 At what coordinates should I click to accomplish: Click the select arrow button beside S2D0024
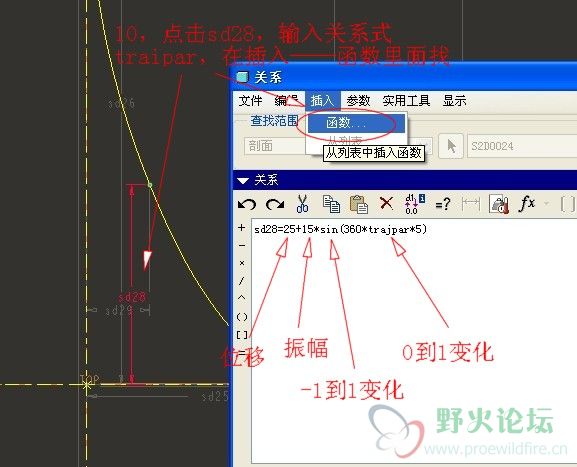point(451,146)
